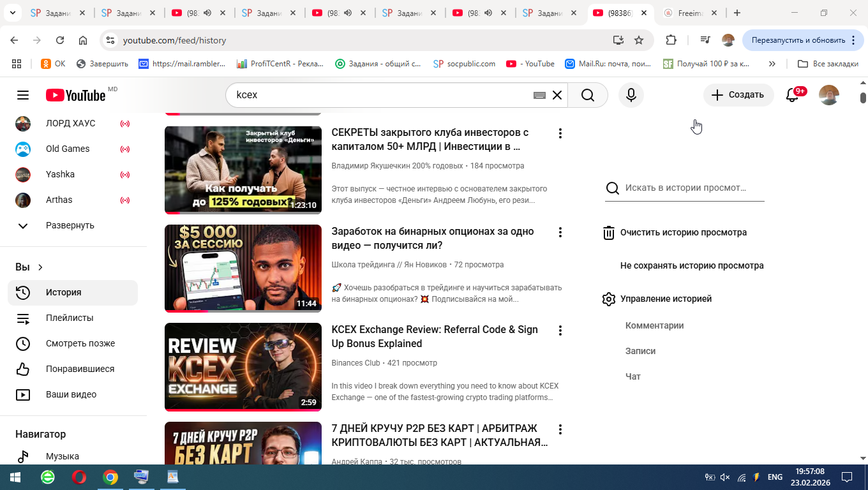Switch to the Freeima tab
Viewport: 868px width, 490px height.
coord(689,13)
